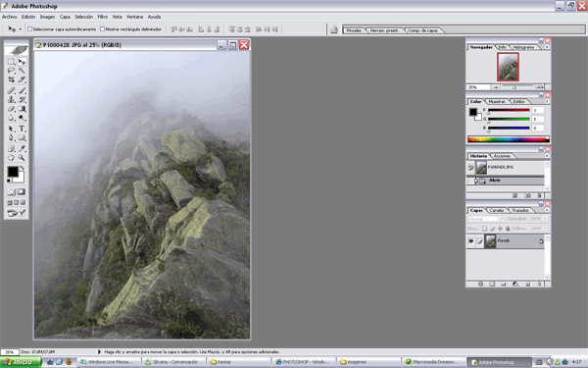
Task: Select the Eyedropper tool
Action: pos(22,148)
